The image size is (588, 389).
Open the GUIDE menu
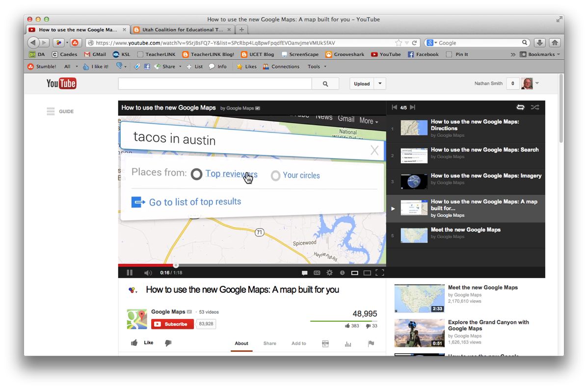[60, 111]
